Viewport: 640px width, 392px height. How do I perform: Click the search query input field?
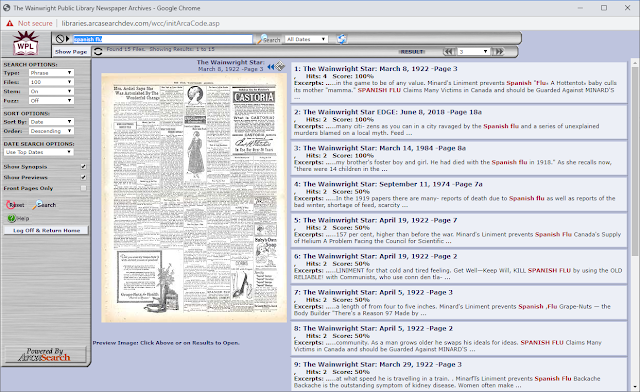tap(162, 39)
